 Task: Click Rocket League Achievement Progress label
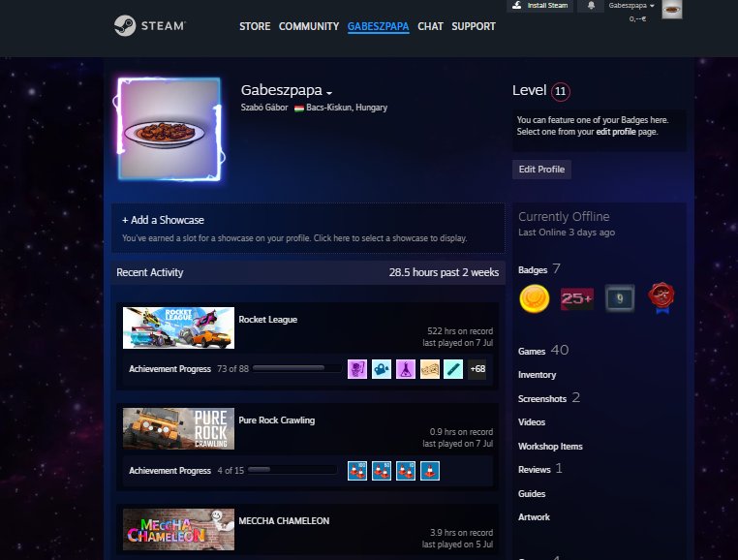tap(169, 369)
